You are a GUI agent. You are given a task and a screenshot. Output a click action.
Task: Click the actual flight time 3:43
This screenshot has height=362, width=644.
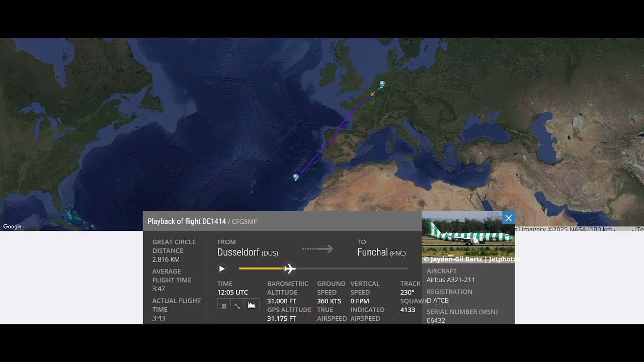click(x=158, y=318)
